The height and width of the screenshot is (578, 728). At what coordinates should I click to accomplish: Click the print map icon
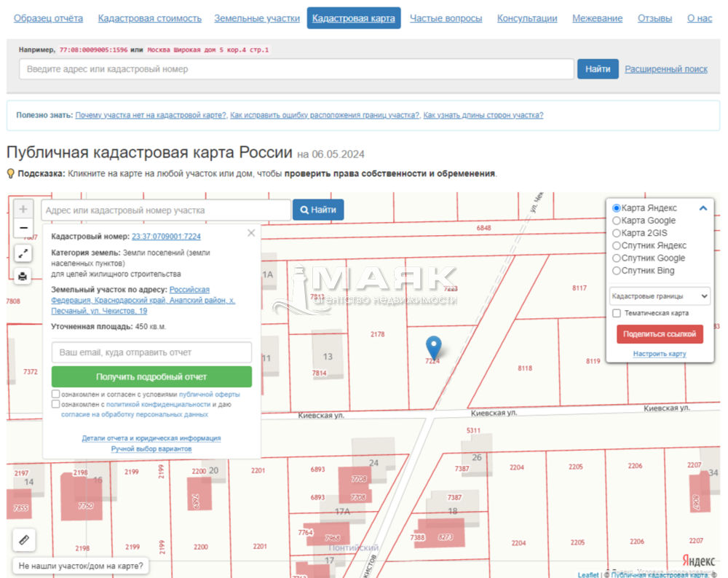coord(23,276)
